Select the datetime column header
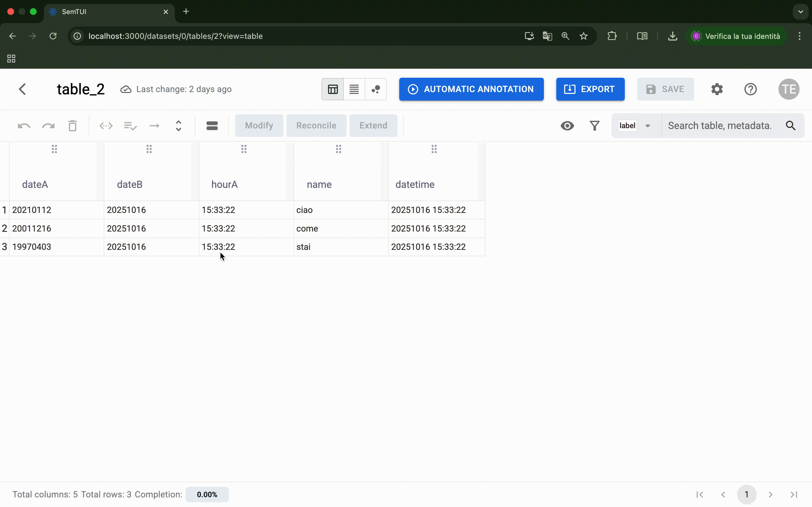 [415, 184]
